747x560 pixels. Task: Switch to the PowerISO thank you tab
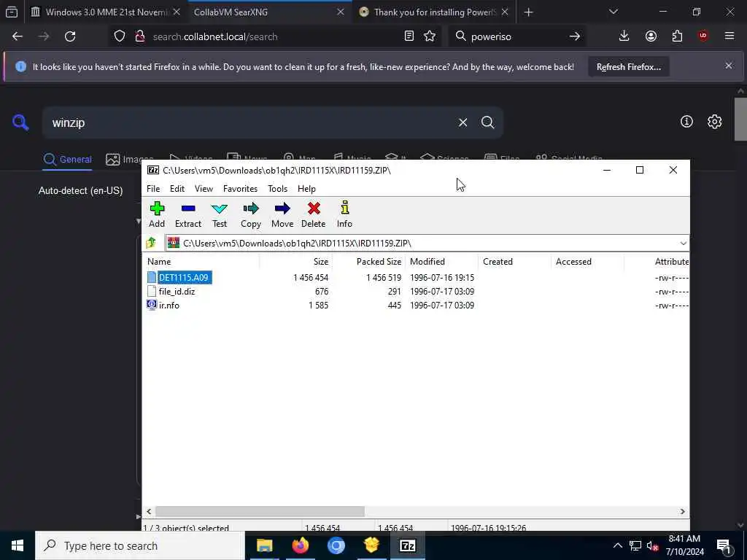click(433, 12)
